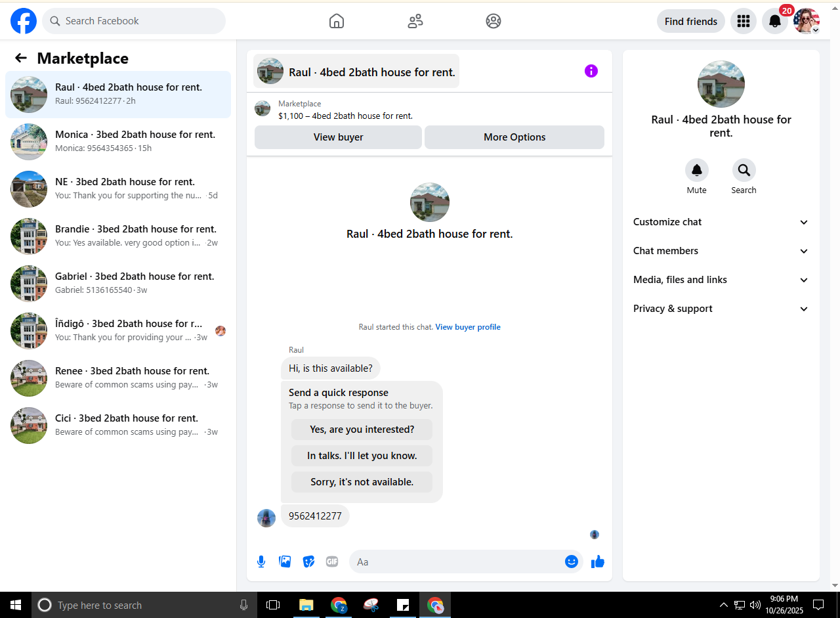
Task: Send quick response Sorry, it's not available.
Action: point(362,482)
